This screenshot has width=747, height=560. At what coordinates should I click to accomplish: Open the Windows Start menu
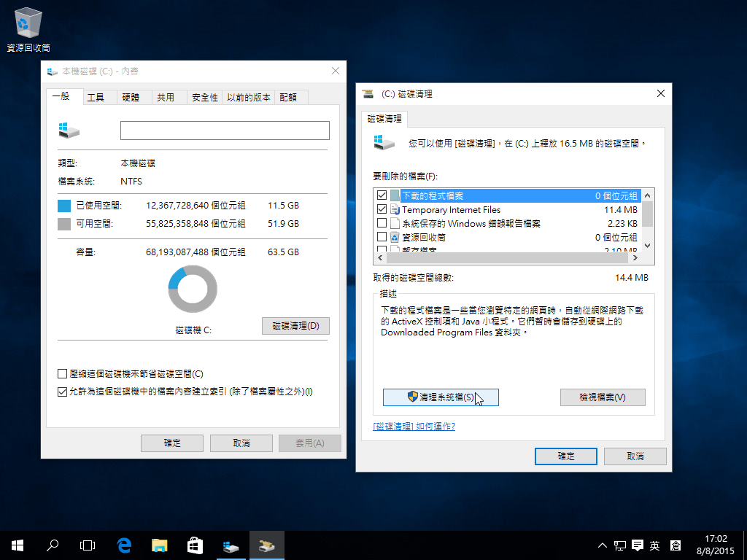pyautogui.click(x=18, y=545)
